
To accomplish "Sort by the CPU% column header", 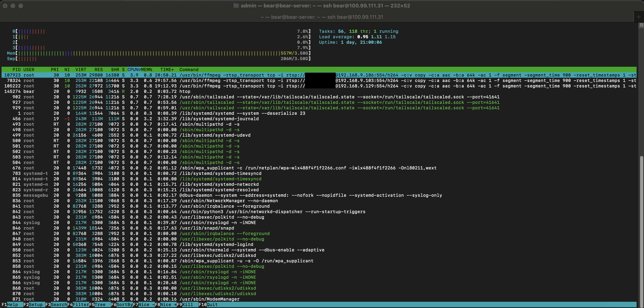I will [x=134, y=70].
